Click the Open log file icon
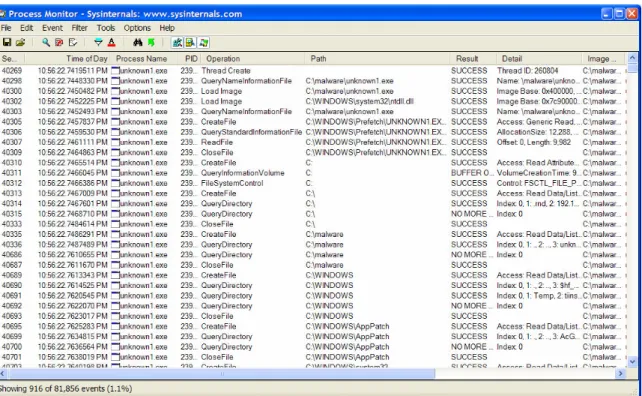Image resolution: width=642 pixels, height=396 pixels. point(20,42)
